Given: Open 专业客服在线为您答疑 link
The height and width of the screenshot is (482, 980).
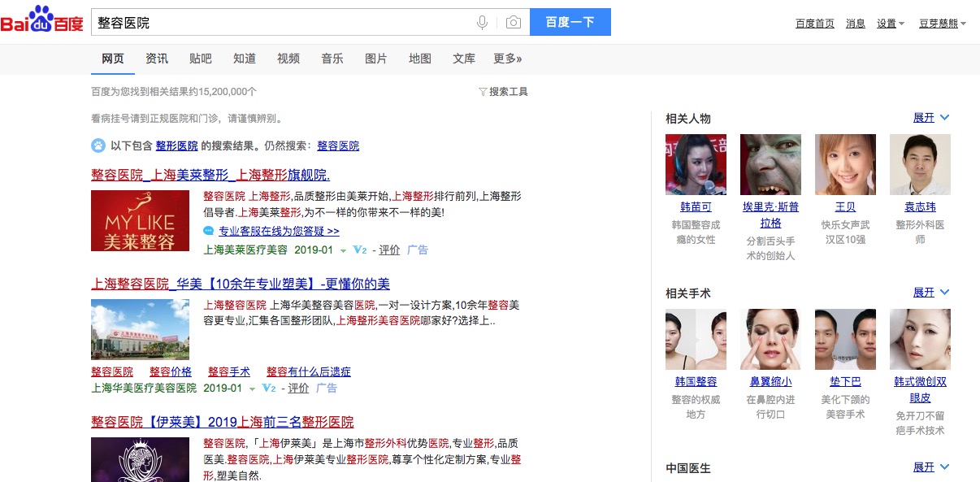Looking at the screenshot, I should [x=279, y=232].
